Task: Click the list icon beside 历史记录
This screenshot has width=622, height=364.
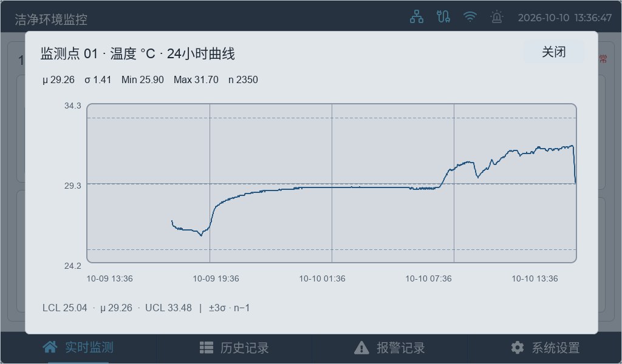Action: tap(207, 348)
